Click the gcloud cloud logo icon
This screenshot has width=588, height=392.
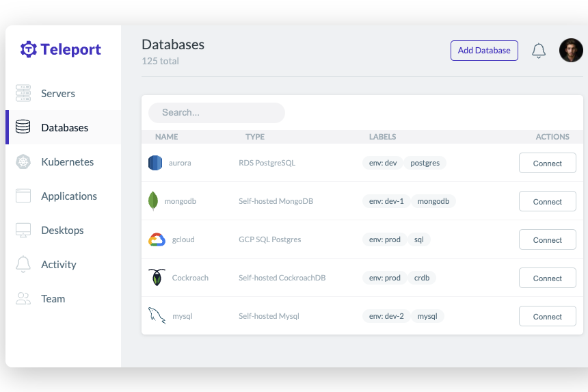click(x=157, y=239)
